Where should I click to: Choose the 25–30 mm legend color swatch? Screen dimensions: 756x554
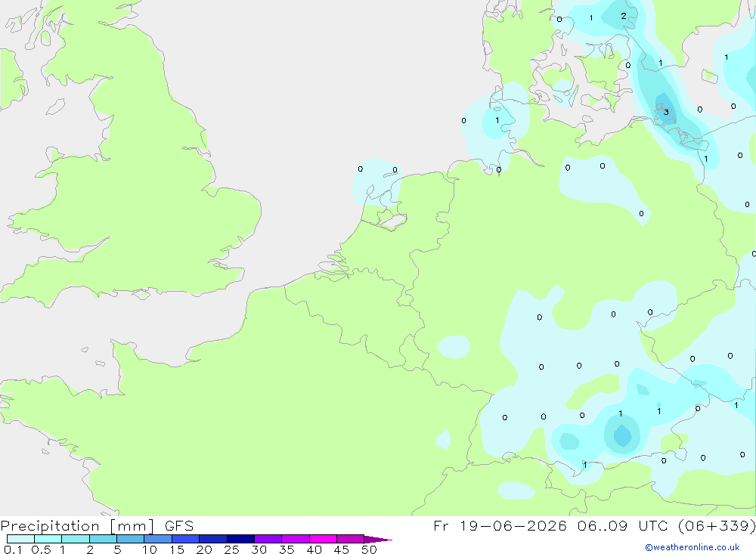click(x=240, y=539)
